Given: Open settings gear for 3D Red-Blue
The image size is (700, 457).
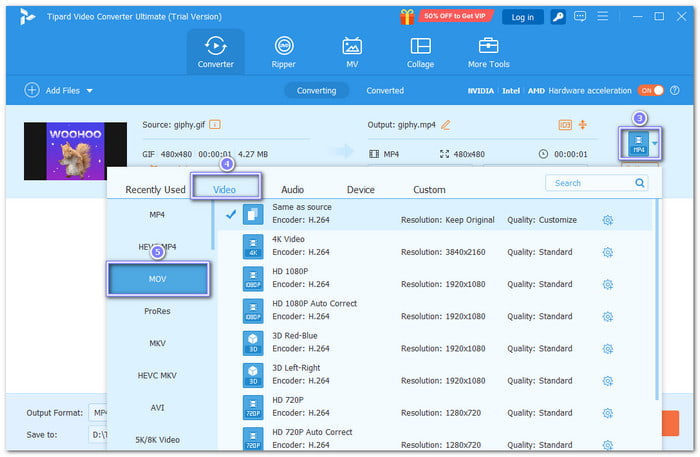Looking at the screenshot, I should coord(608,349).
